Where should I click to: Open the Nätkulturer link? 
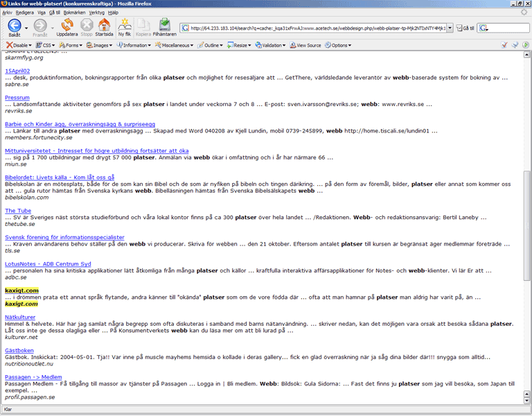click(20, 317)
